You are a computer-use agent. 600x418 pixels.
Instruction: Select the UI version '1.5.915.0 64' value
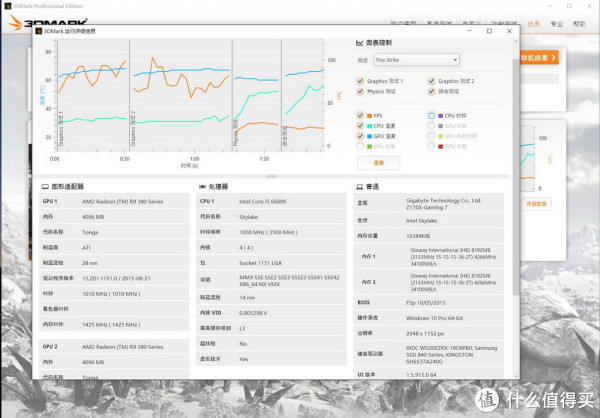point(421,374)
